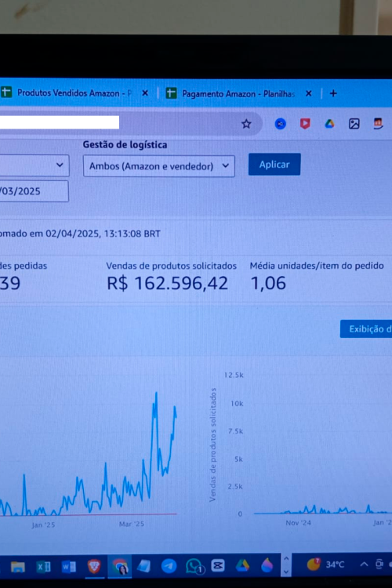Close the Produtos Vendidos Amazon tab

click(x=145, y=93)
